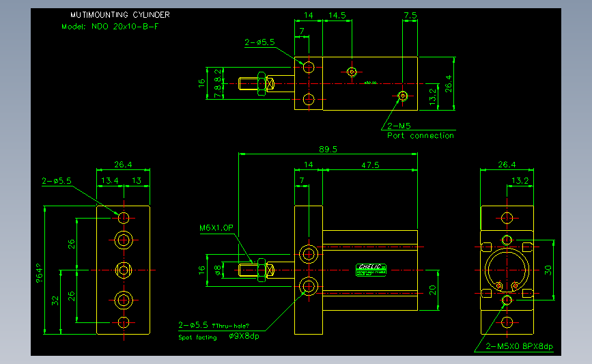The height and width of the screenshot is (364, 592).
Task: Select the 'ø9X8dp' counterbore callout
Action: pyautogui.click(x=244, y=336)
